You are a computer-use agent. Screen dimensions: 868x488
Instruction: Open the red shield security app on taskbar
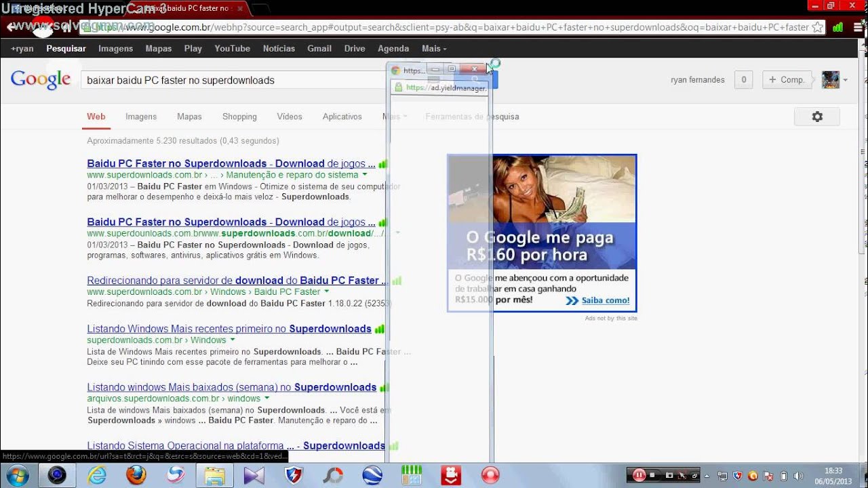[x=294, y=476]
